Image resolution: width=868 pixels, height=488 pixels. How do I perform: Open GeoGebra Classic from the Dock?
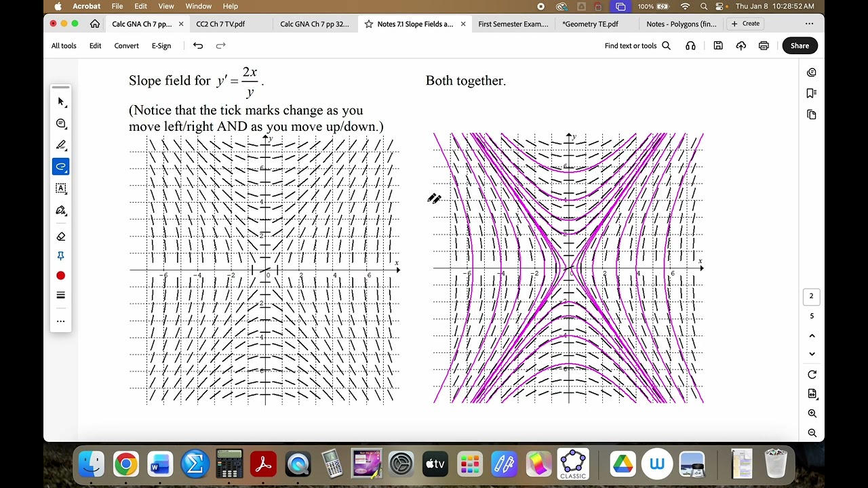coord(573,464)
